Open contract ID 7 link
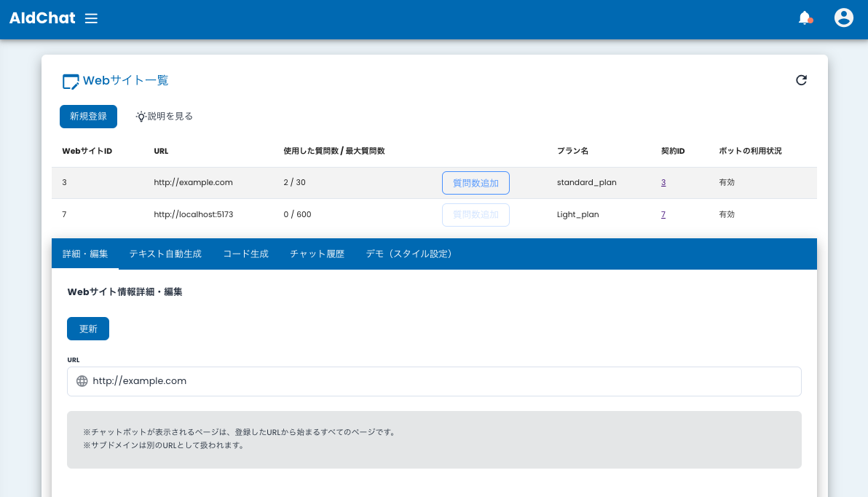868x497 pixels. click(x=663, y=214)
